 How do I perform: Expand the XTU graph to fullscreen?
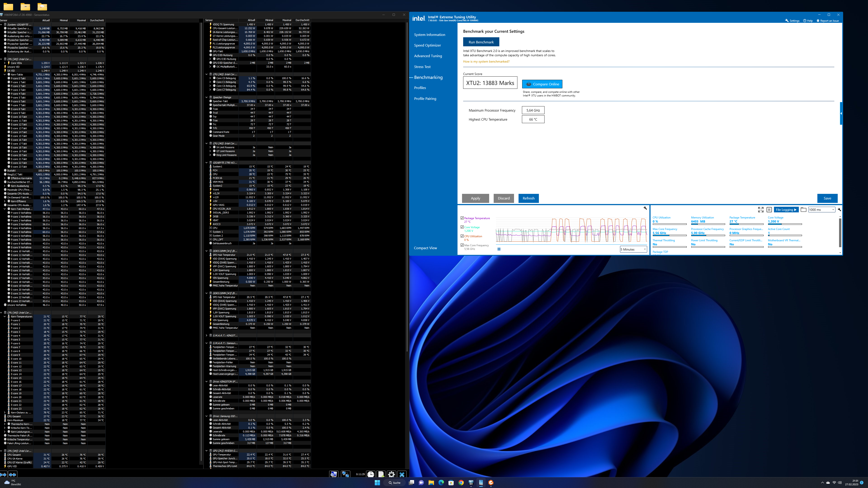(x=761, y=209)
